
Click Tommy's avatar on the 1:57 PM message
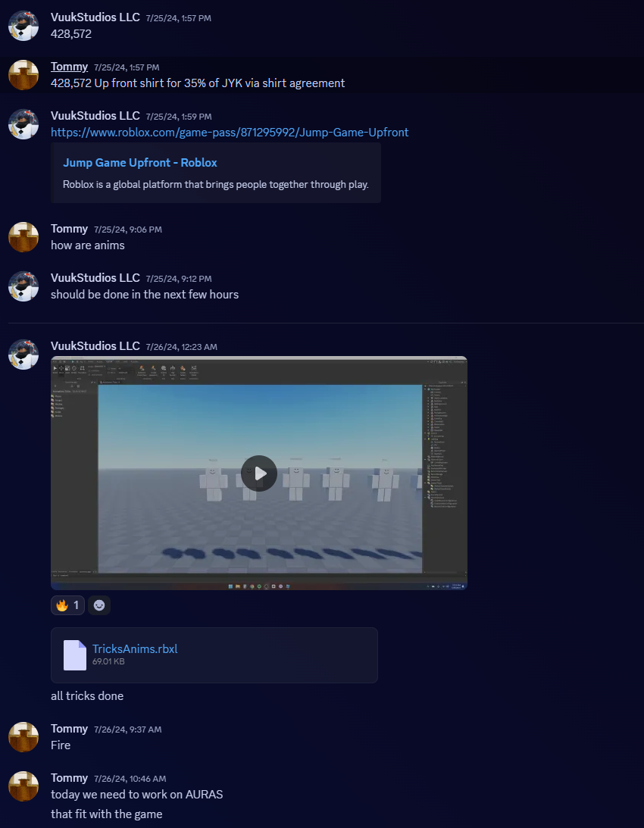coord(23,74)
